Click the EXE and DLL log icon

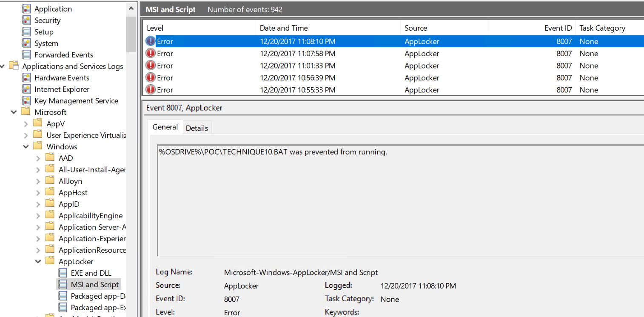pos(63,273)
